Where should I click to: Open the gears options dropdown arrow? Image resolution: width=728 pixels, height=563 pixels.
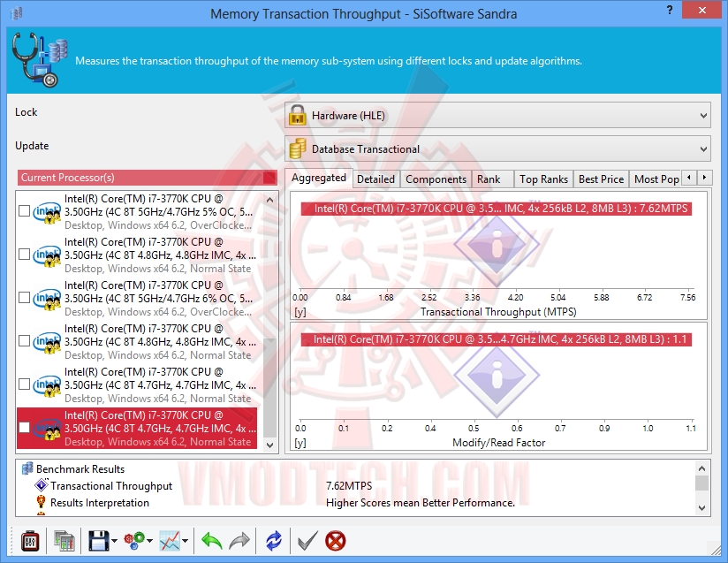pyautogui.click(x=149, y=541)
